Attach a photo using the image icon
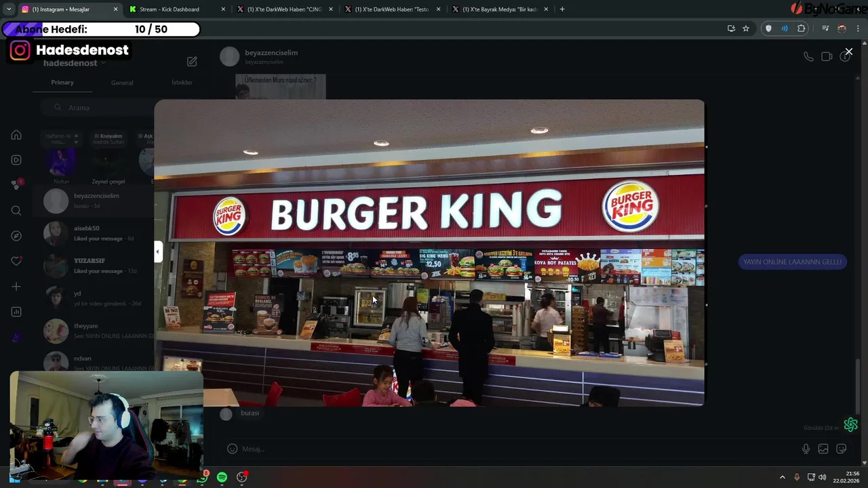Viewport: 868px width, 488px height. [x=823, y=449]
